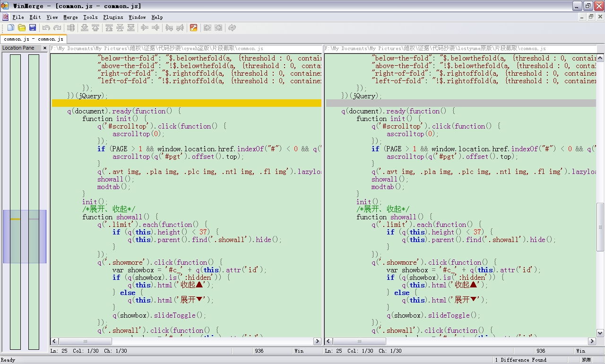Refresh the comparison with toolbar icon
This screenshot has height=364, width=605.
click(232, 28)
